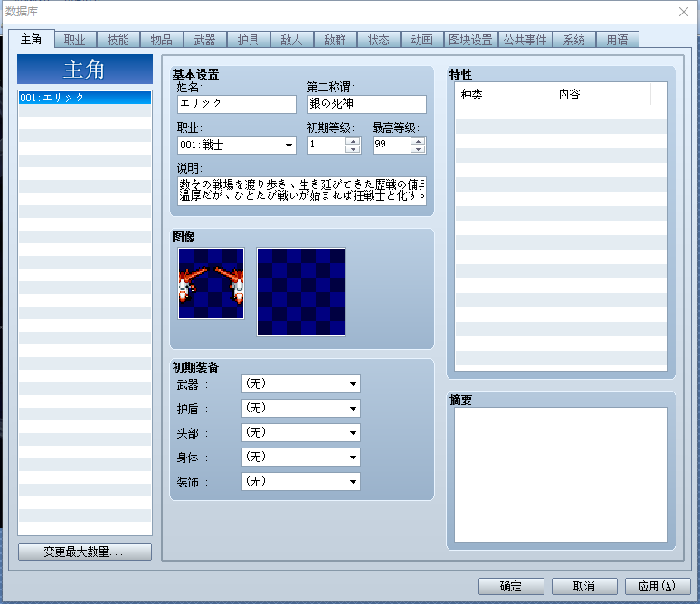Confirm with the 确定 button
This screenshot has height=604, width=700.
coord(511,586)
